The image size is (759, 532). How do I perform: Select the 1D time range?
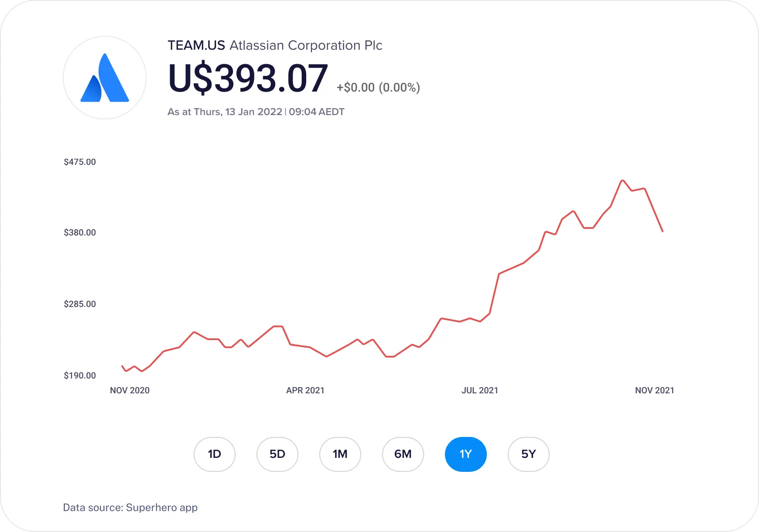tap(214, 454)
